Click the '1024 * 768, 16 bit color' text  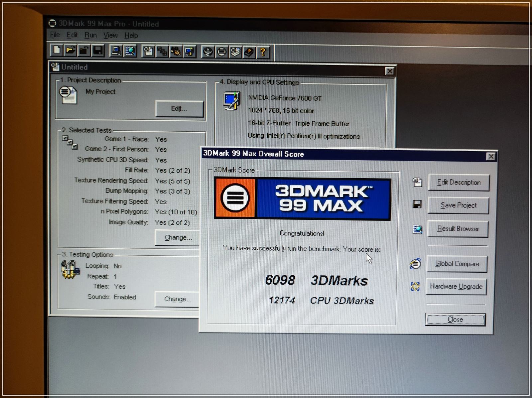(x=281, y=110)
